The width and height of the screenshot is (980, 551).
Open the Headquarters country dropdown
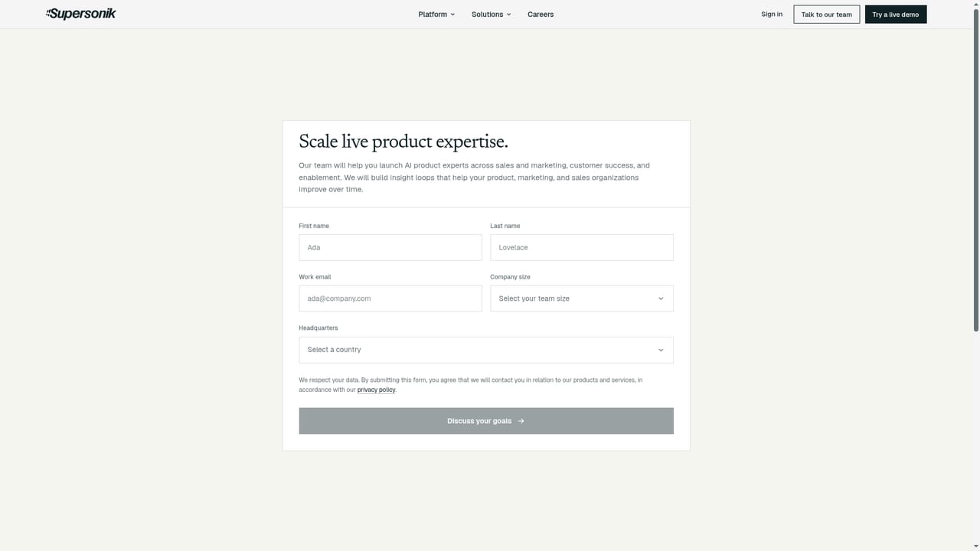(x=486, y=350)
